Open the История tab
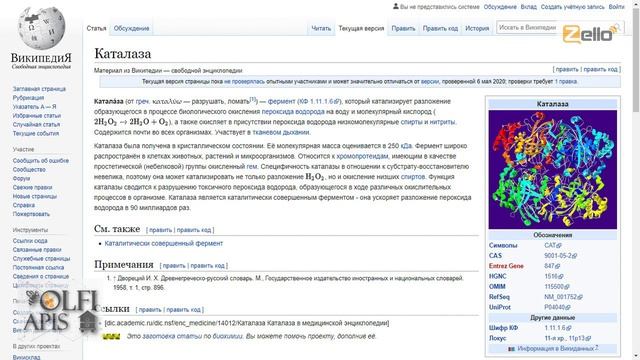 coord(477,28)
